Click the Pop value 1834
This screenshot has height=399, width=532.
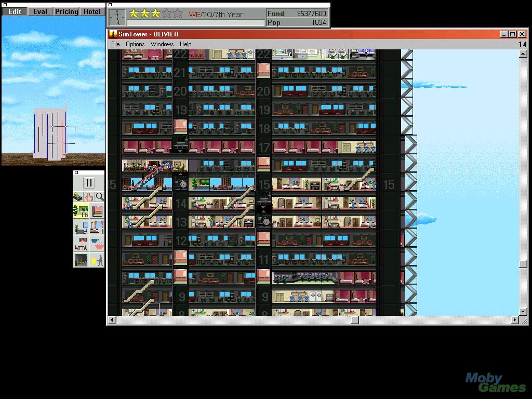click(x=318, y=22)
